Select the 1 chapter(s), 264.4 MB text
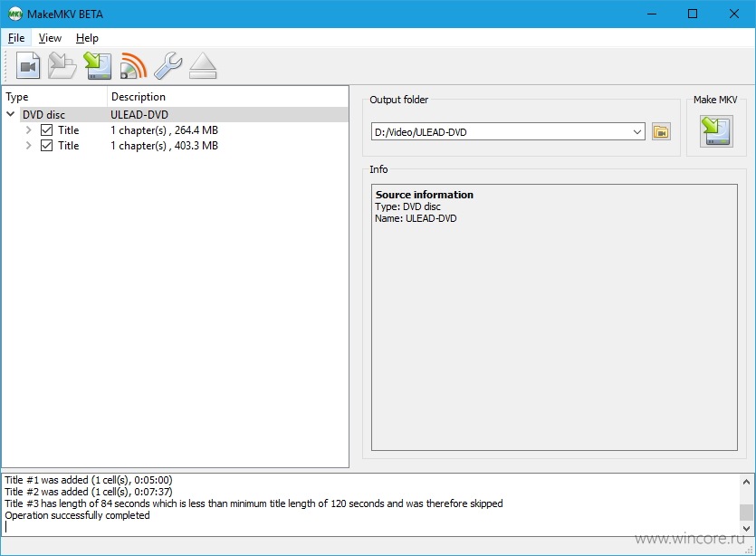The image size is (756, 556). (165, 130)
